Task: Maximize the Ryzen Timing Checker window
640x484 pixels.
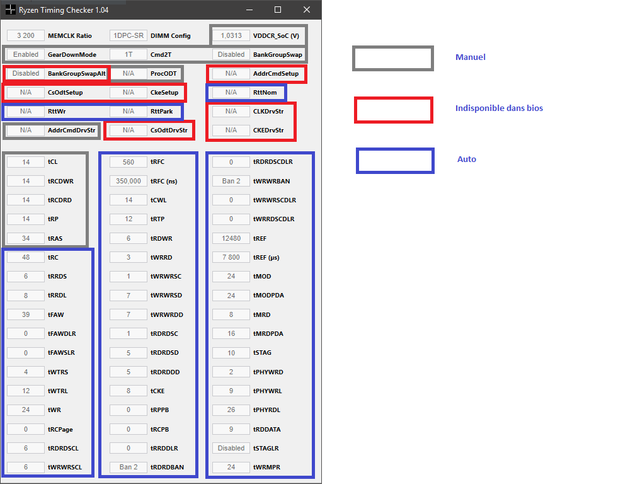Action: (278, 9)
